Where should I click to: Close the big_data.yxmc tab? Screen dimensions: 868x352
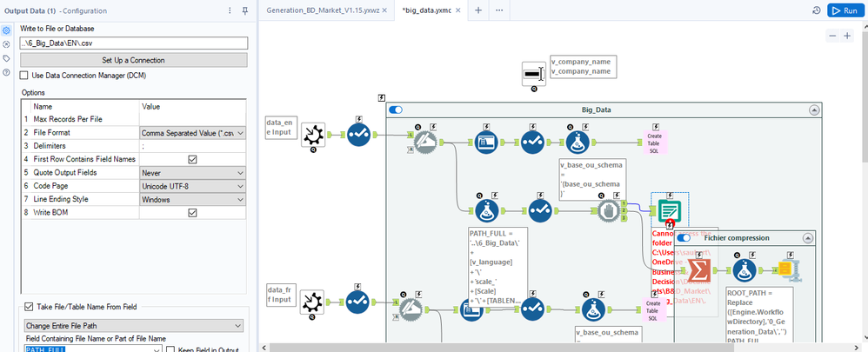click(x=457, y=10)
